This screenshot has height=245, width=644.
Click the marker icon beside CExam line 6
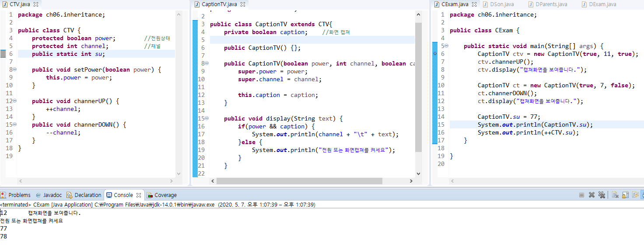435,54
